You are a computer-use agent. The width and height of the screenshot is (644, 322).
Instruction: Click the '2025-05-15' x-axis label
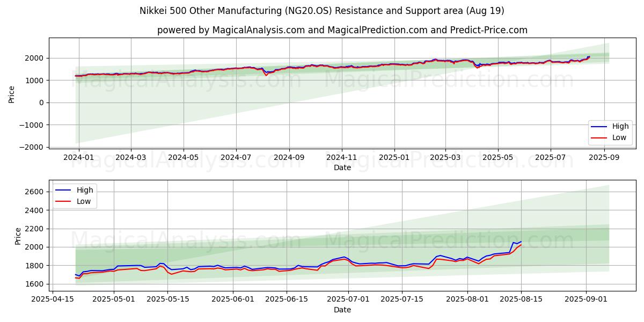point(167,299)
